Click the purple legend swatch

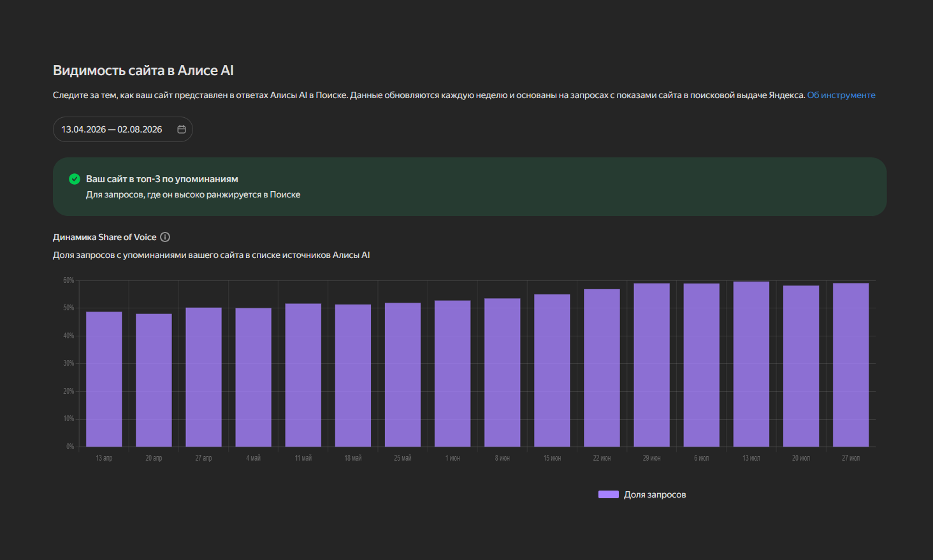point(609,494)
